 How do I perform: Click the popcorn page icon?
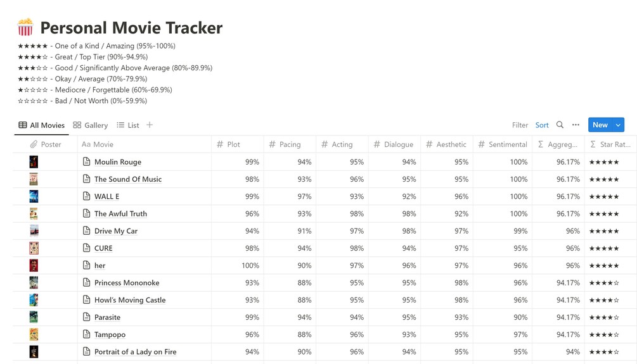25,28
